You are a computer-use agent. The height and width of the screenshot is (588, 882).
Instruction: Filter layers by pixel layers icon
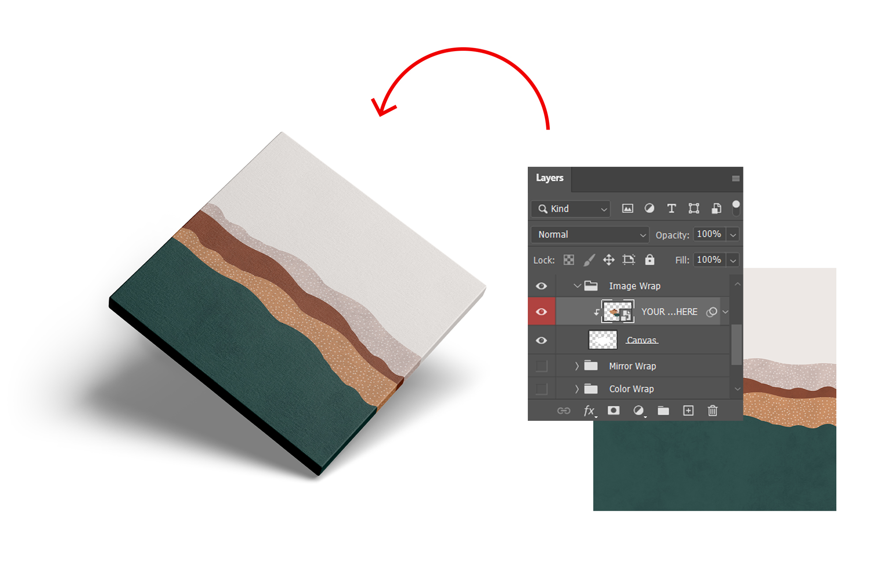click(628, 209)
